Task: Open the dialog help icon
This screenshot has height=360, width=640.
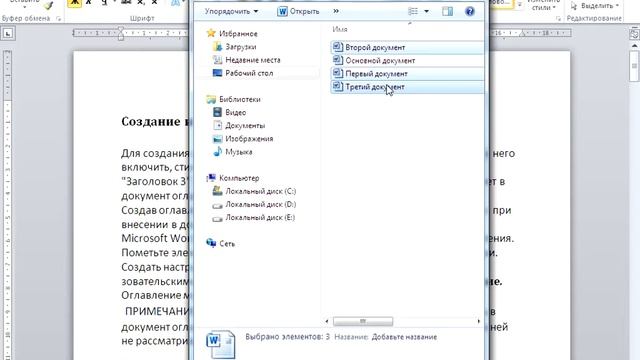Action: 470,11
